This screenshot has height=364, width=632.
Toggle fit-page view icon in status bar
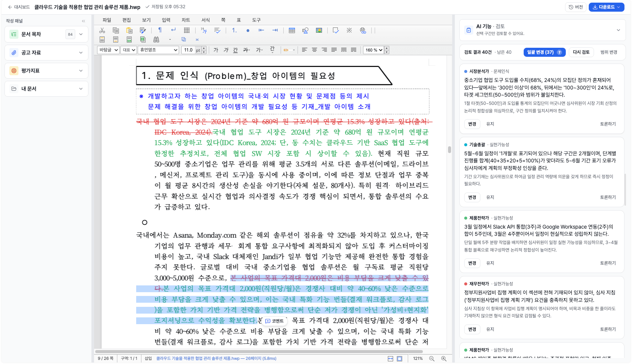400,359
